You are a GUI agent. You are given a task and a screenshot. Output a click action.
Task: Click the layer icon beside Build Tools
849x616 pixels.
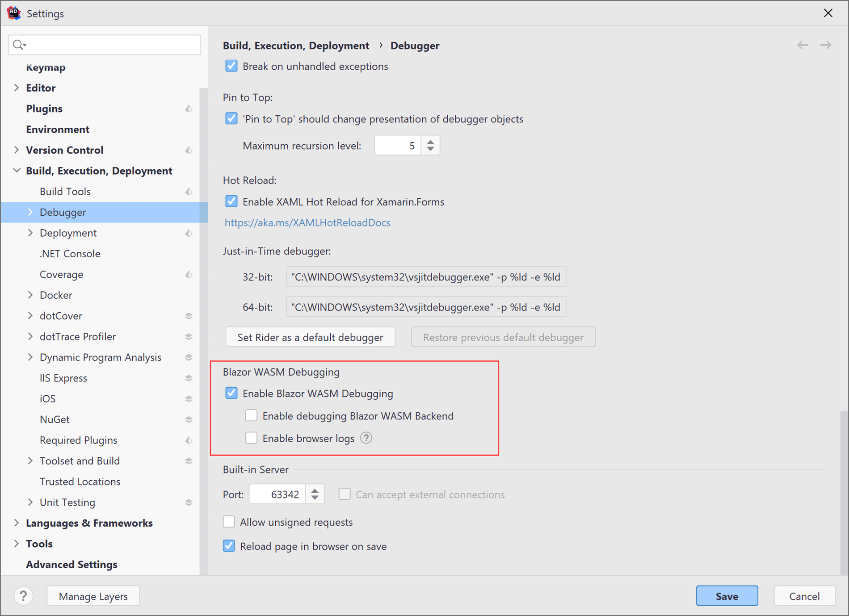(189, 192)
